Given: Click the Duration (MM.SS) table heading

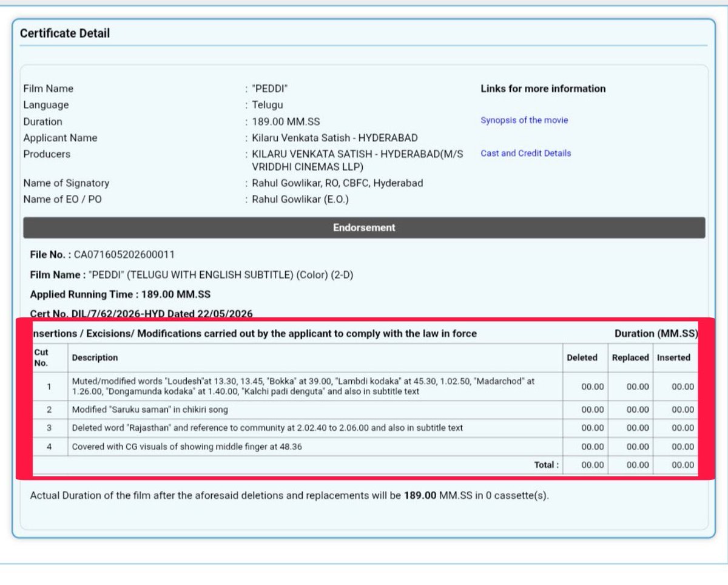Looking at the screenshot, I should pyautogui.click(x=656, y=334).
